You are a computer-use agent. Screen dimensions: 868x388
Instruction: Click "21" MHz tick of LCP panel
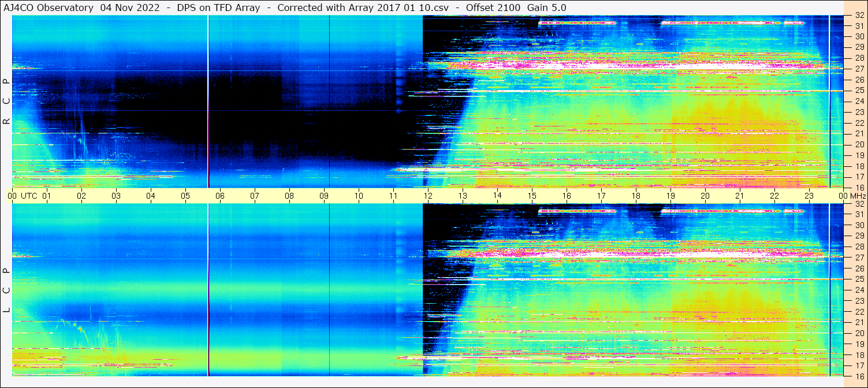[859, 322]
